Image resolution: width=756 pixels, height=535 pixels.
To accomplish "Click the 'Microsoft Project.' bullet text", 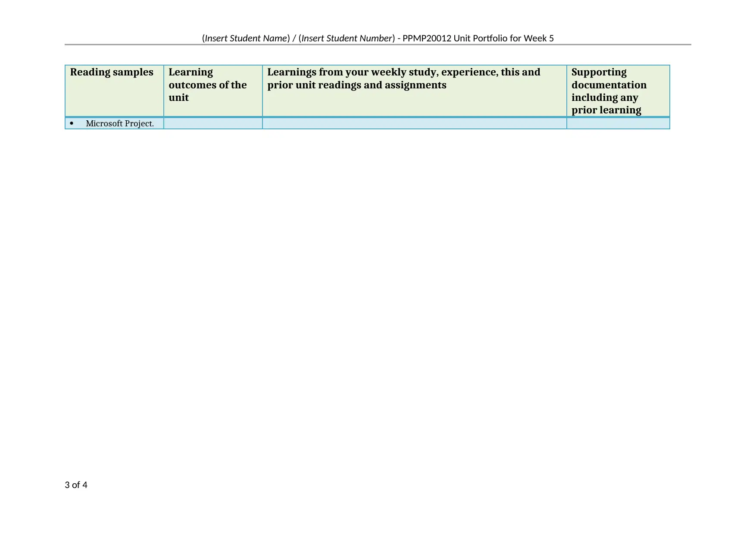I will [120, 123].
